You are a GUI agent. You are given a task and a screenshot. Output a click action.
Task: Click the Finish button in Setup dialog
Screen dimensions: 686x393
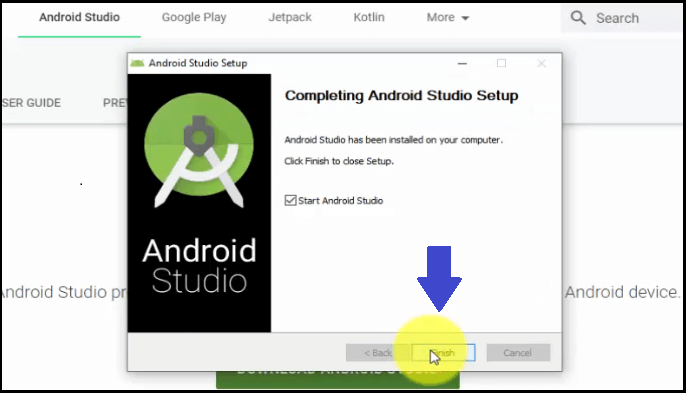443,352
